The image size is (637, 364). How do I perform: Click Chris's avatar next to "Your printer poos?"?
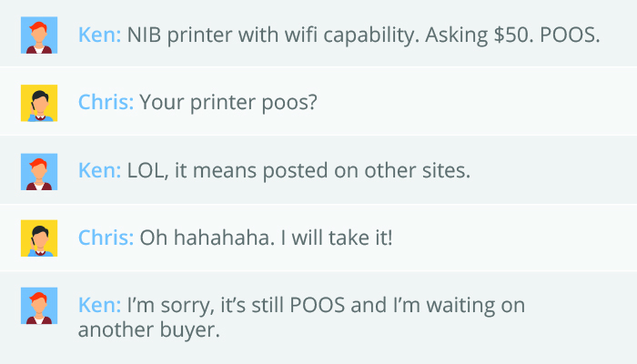click(39, 103)
